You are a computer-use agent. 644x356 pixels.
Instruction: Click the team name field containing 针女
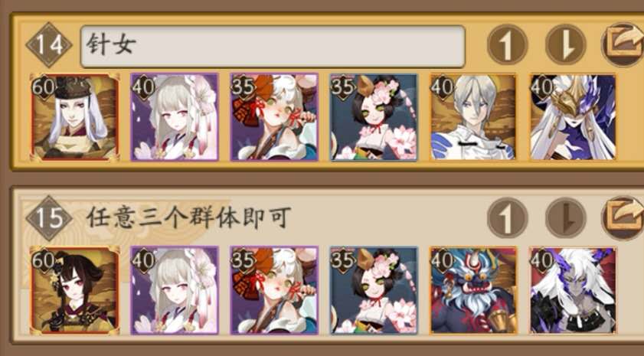click(x=273, y=46)
